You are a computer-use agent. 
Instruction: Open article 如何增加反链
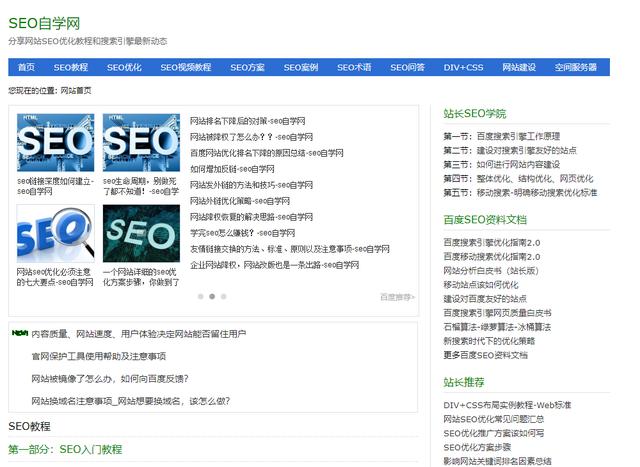point(232,169)
